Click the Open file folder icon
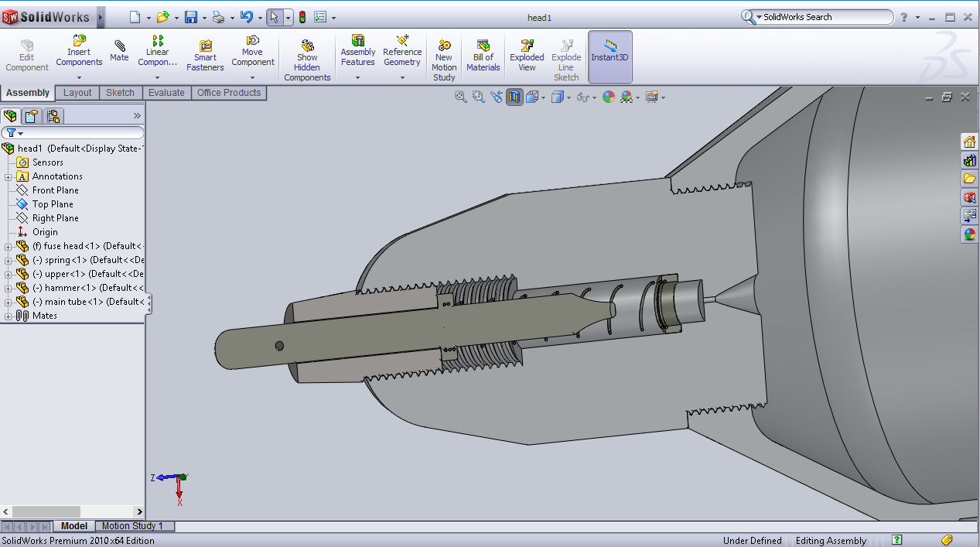Viewport: 980px width, 547px height. pos(162,17)
